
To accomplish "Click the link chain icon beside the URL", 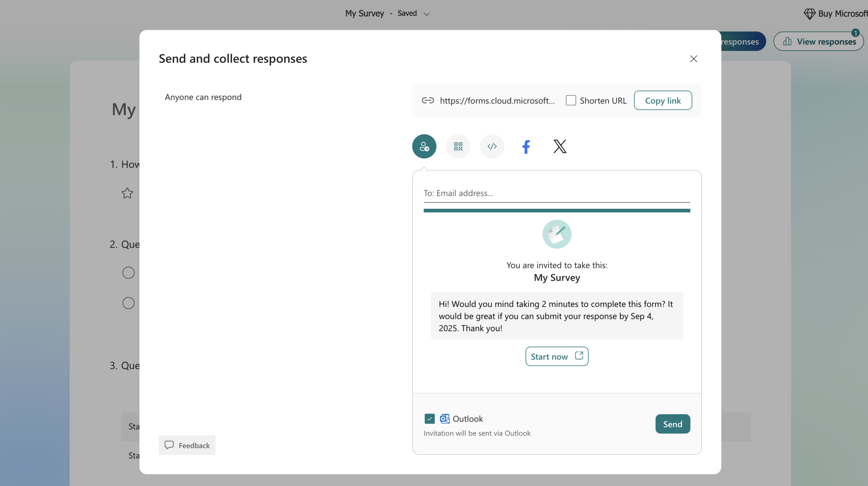I will point(427,100).
